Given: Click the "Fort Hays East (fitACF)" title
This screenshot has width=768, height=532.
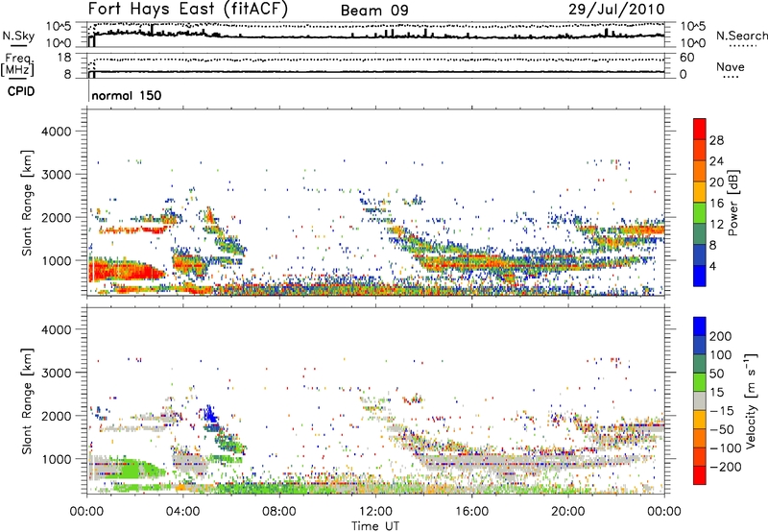Looking at the screenshot, I should click(x=188, y=9).
